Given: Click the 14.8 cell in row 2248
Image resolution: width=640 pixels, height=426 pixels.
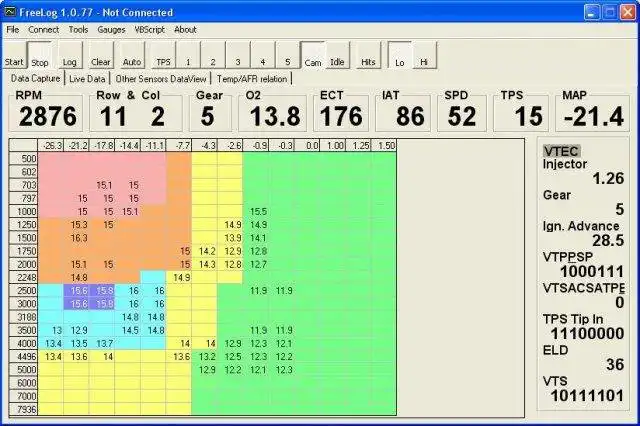Looking at the screenshot, I should point(76,277).
